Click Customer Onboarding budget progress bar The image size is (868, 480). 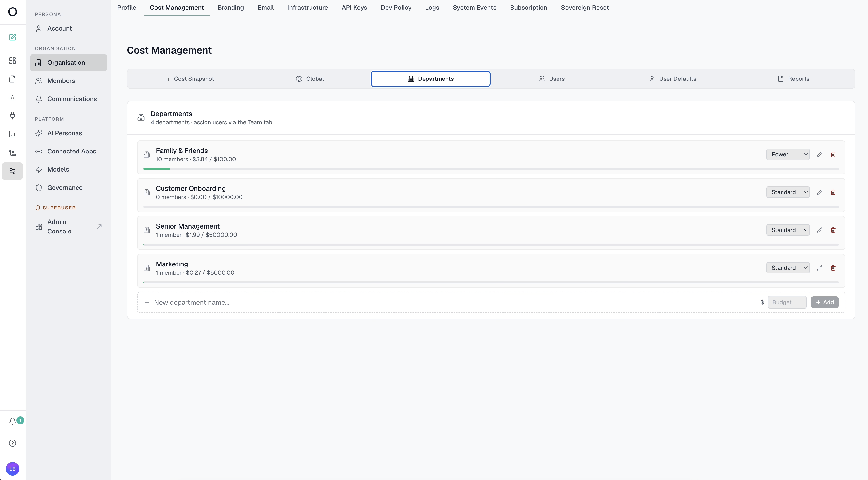[491, 207]
